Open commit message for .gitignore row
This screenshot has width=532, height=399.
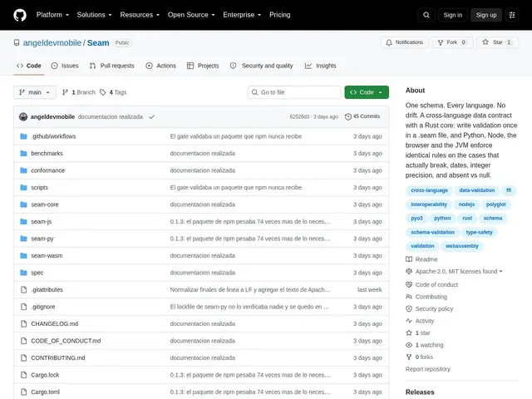coord(249,307)
